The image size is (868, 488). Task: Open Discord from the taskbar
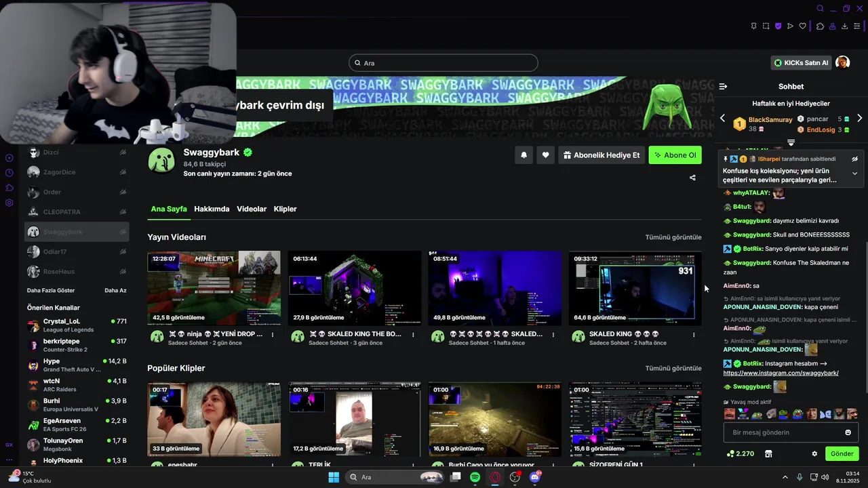534,477
